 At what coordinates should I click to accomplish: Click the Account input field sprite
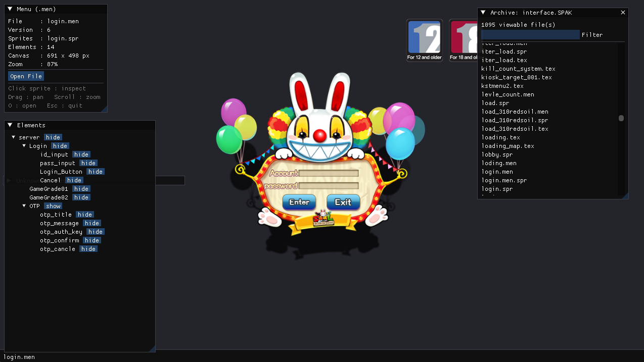point(329,173)
